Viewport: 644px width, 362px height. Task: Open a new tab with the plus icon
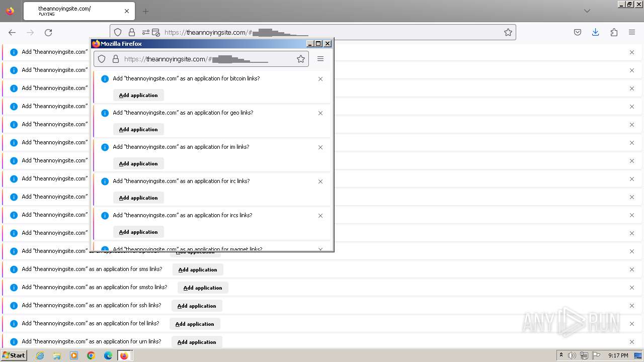tap(145, 11)
